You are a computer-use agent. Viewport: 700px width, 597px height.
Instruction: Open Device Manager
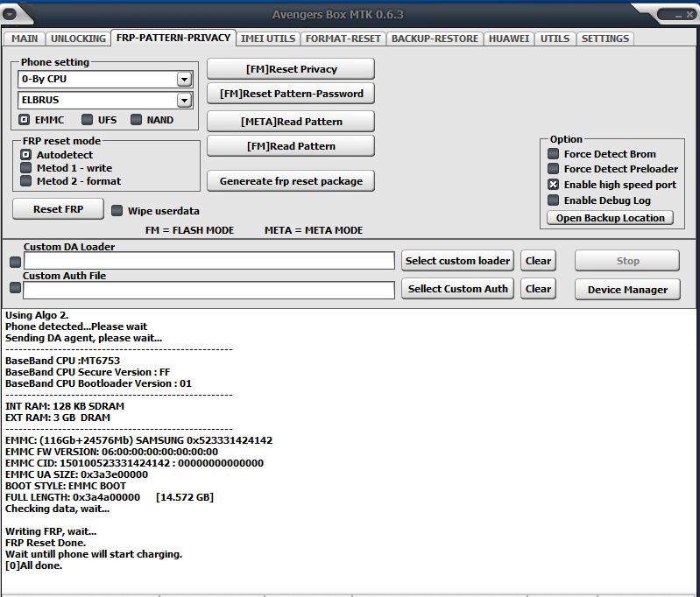pos(627,290)
